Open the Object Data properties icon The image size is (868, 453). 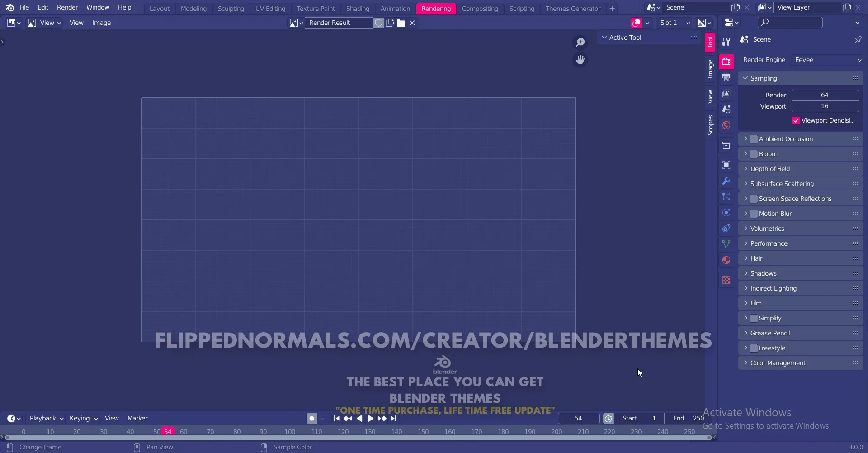[726, 244]
